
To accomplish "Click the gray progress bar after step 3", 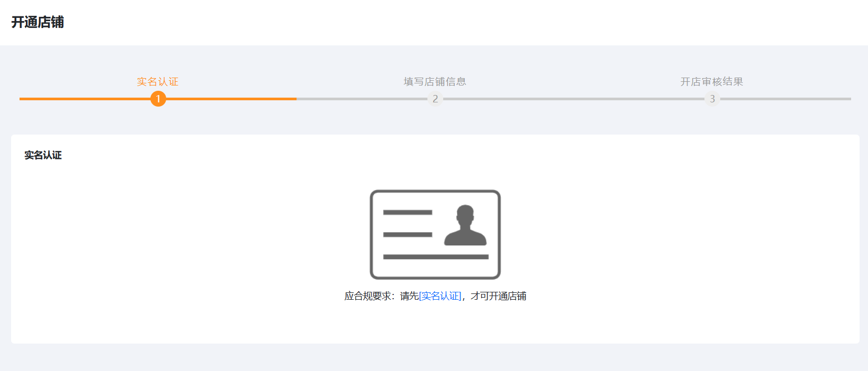I will (786, 99).
